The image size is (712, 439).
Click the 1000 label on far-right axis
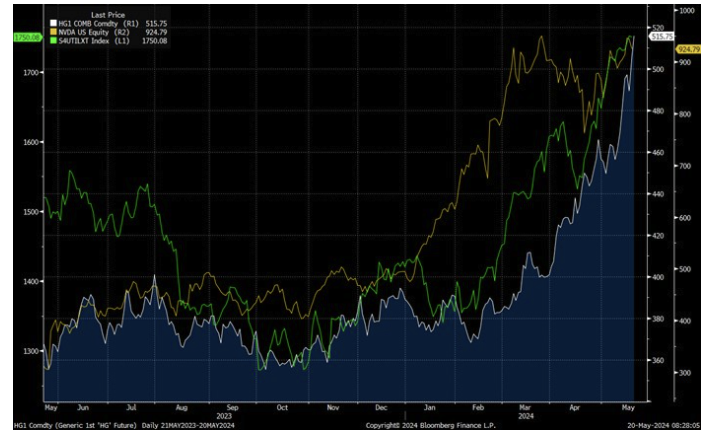(687, 10)
